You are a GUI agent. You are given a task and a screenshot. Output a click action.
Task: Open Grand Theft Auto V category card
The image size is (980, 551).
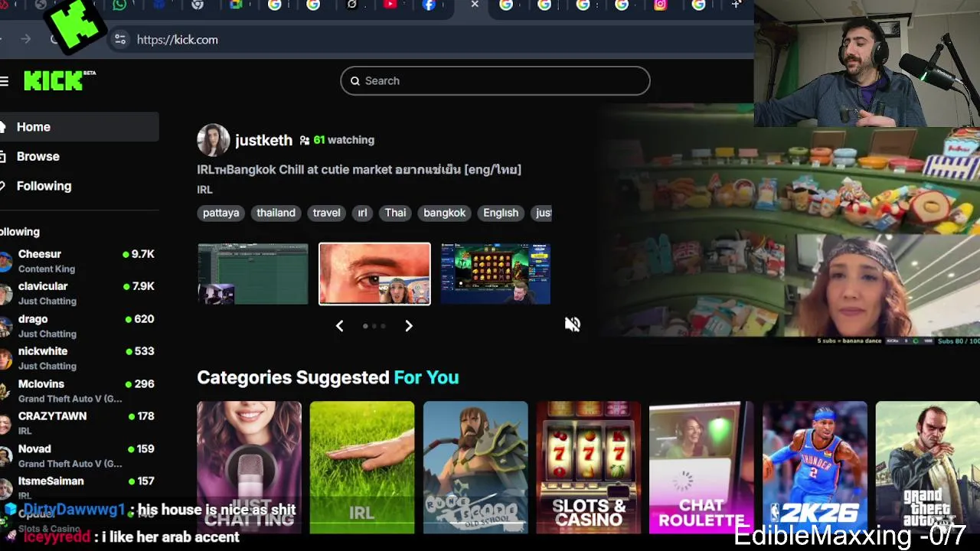[x=928, y=467]
